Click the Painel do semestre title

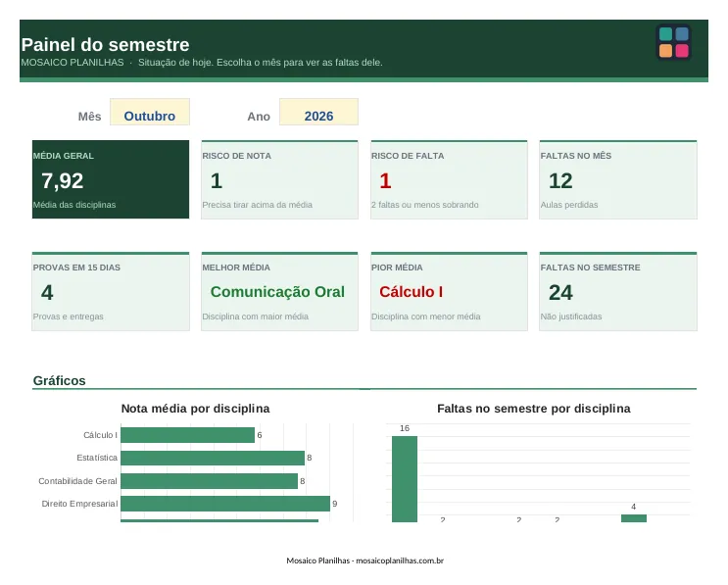106,44
